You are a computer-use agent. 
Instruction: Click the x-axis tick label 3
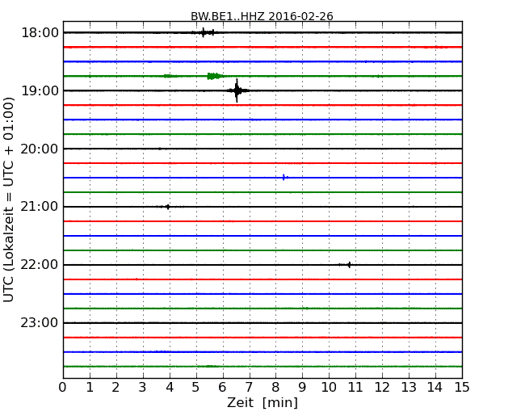pyautogui.click(x=143, y=387)
